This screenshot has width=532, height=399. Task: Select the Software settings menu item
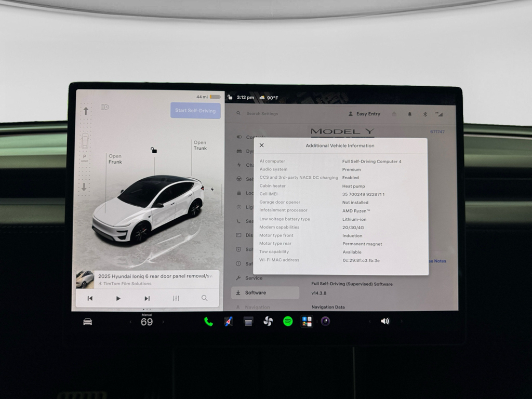pos(265,293)
